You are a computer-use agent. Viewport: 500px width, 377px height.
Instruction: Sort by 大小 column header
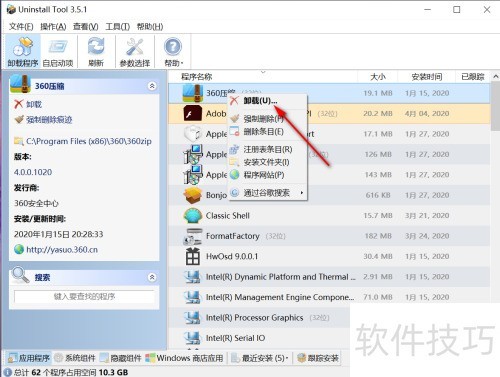(378, 77)
